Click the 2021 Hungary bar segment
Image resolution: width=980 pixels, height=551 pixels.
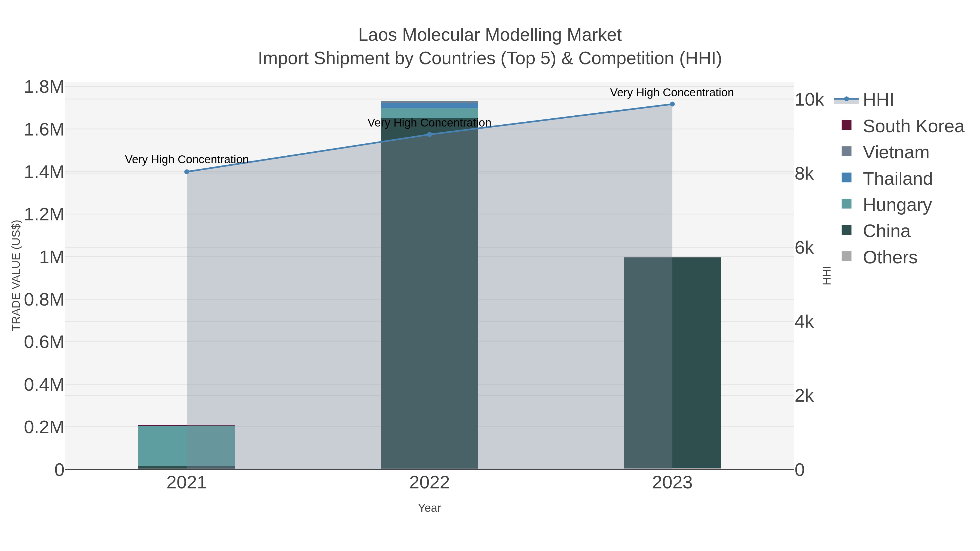click(186, 446)
